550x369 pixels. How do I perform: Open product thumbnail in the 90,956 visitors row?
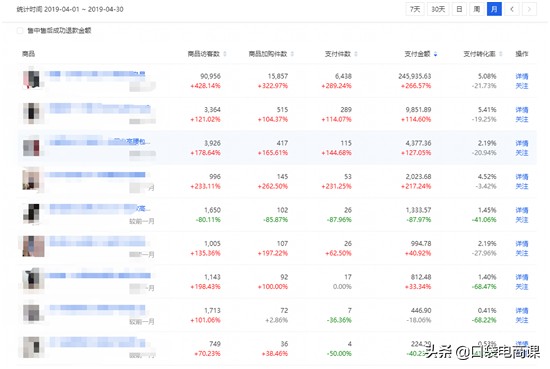tap(33, 80)
